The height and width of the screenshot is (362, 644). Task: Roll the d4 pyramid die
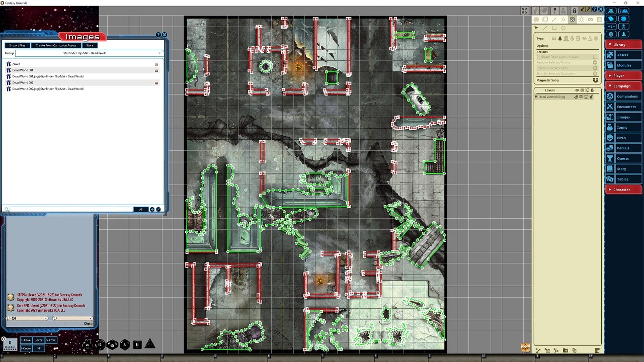coord(150,344)
